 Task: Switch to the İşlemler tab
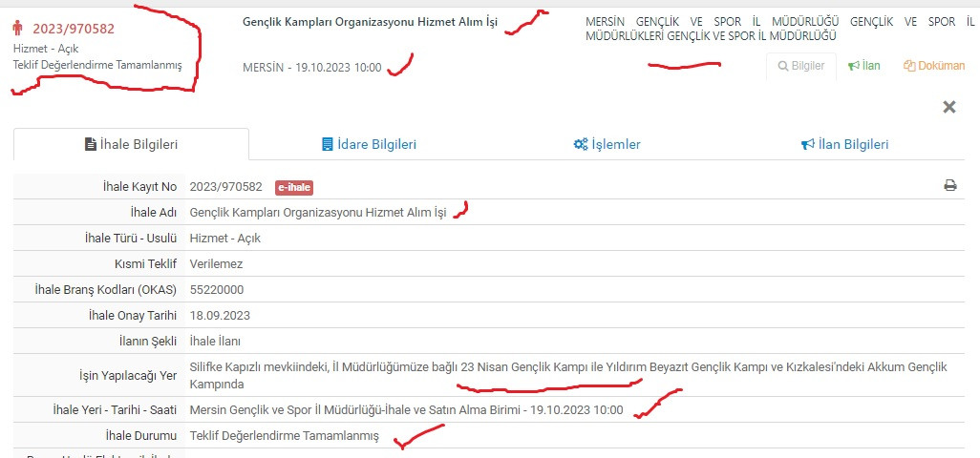click(607, 145)
